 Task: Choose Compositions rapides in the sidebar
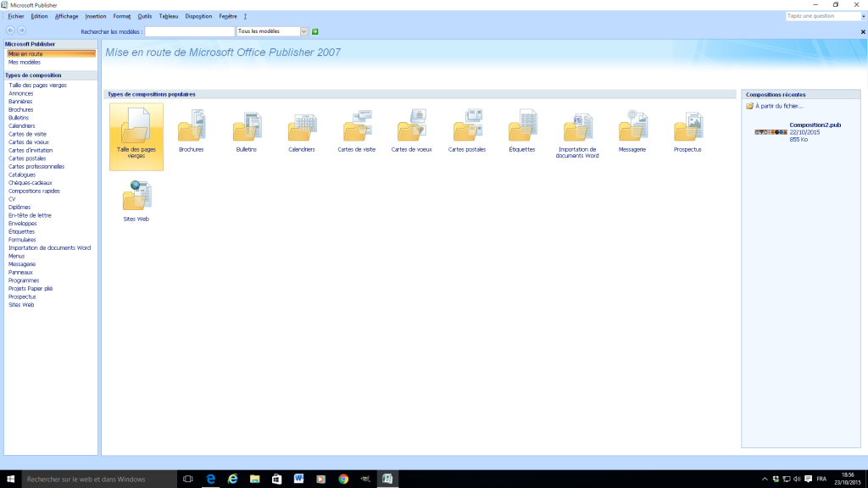coord(34,191)
